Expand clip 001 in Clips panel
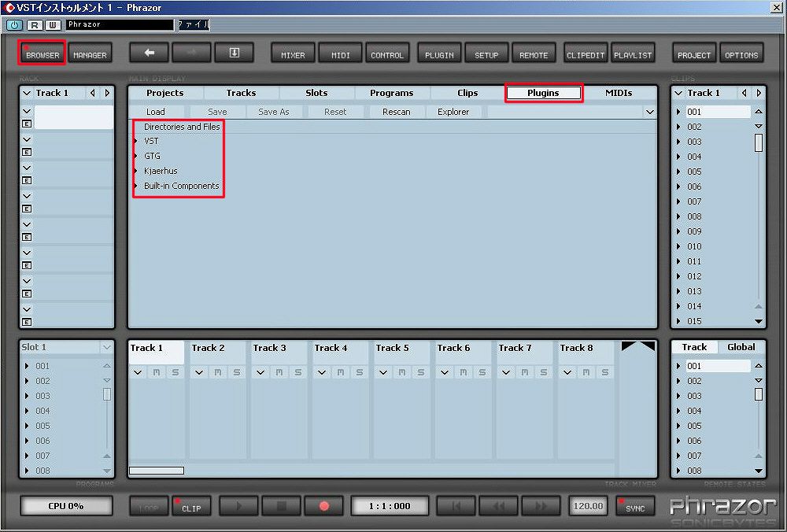The width and height of the screenshot is (787, 532). [x=678, y=112]
